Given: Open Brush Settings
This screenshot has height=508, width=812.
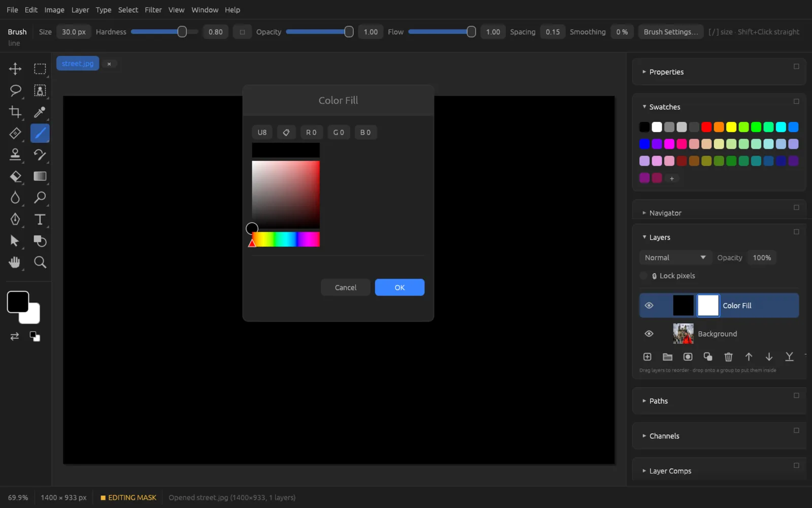Looking at the screenshot, I should (670, 32).
